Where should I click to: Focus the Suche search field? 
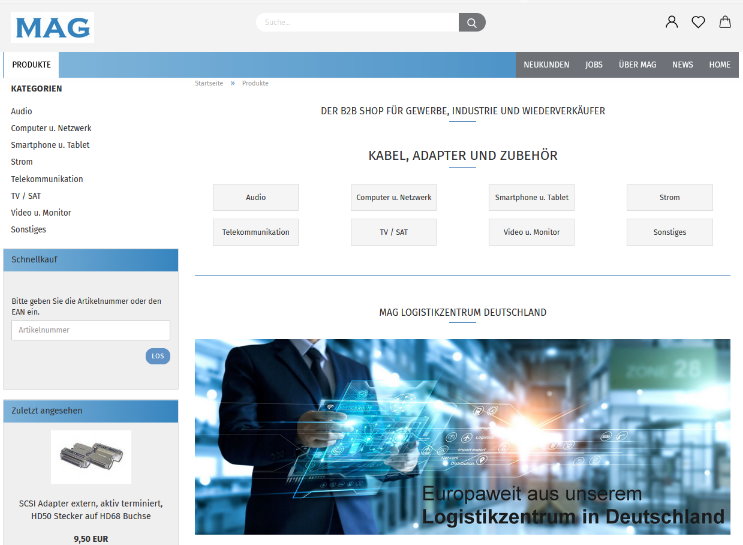[358, 22]
